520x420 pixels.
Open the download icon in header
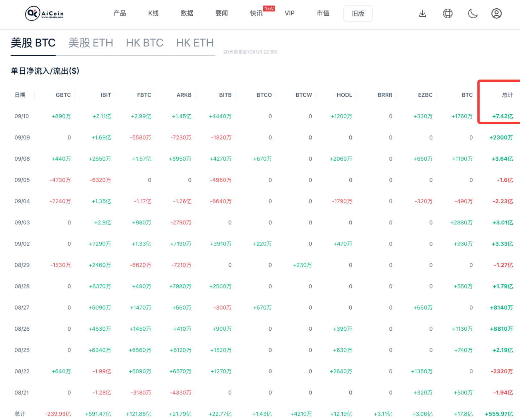click(x=422, y=13)
